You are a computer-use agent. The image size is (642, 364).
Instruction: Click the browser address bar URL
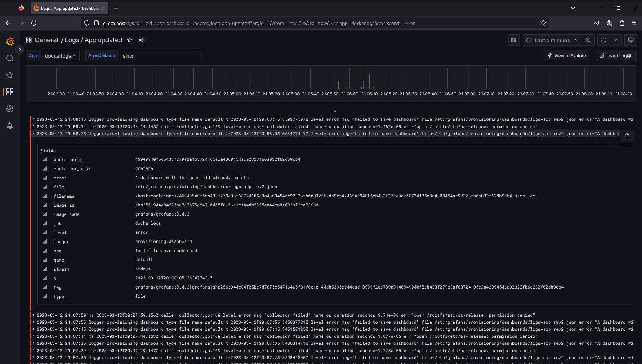point(258,23)
